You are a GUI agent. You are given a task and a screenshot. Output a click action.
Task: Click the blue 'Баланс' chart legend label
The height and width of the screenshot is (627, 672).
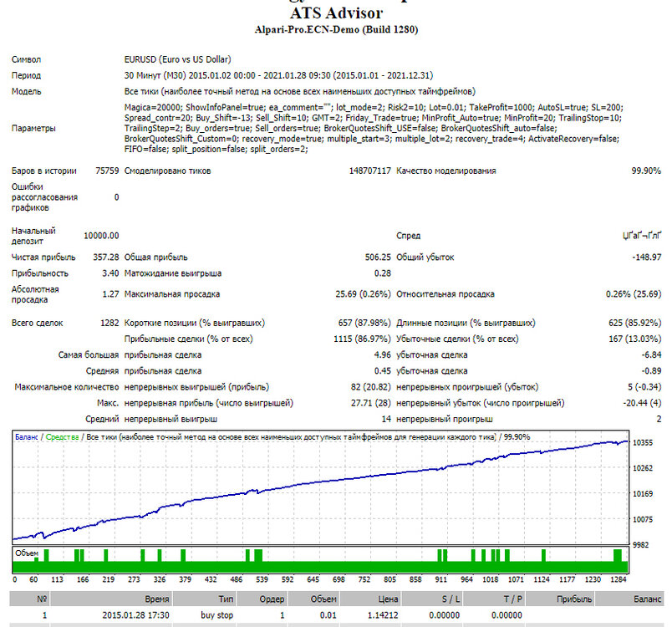click(x=27, y=436)
